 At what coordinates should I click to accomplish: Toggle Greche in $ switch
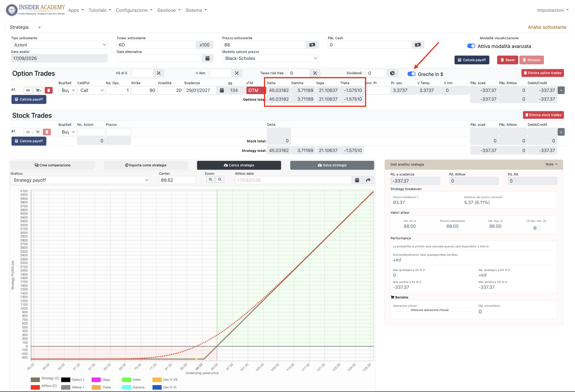click(x=411, y=74)
